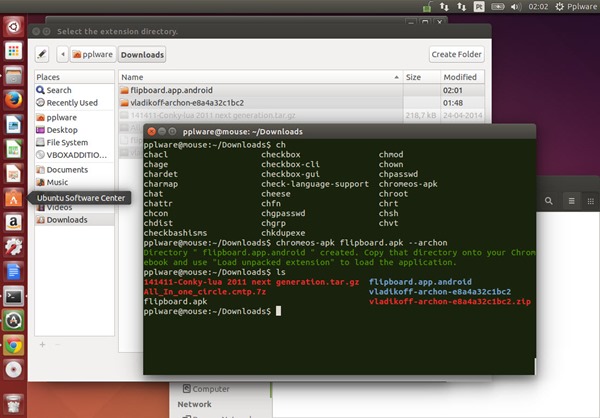Open LibreOffice Writer from the launcher
The height and width of the screenshot is (418, 600).
[x=13, y=124]
